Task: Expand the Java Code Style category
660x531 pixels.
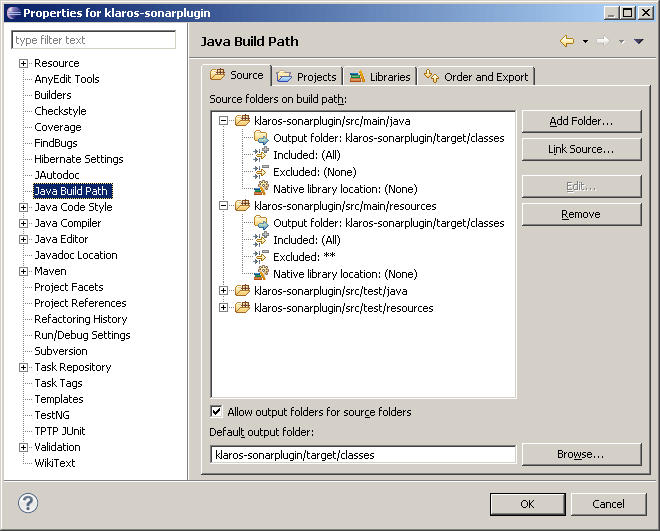Action: click(24, 207)
